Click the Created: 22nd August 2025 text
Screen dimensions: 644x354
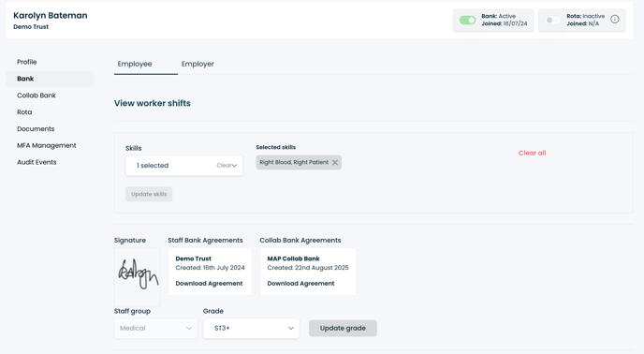pyautogui.click(x=308, y=268)
